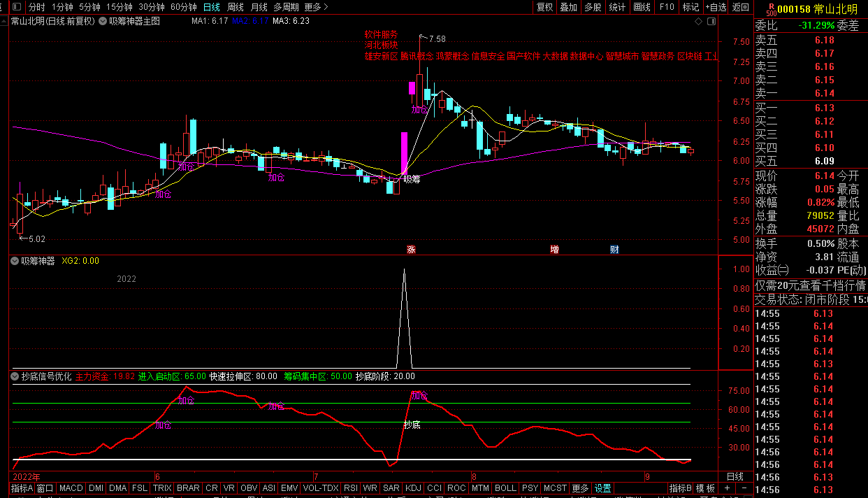Click the 财 event marker on the chart

(x=614, y=249)
